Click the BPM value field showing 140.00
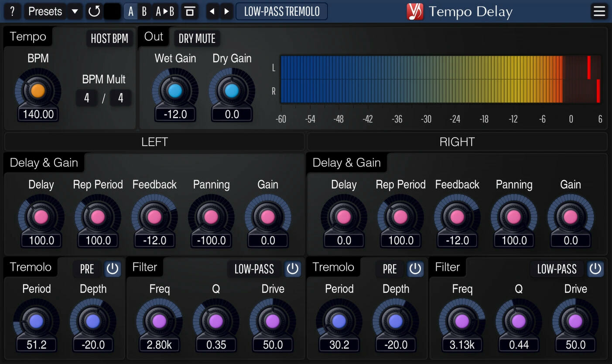 click(x=38, y=114)
